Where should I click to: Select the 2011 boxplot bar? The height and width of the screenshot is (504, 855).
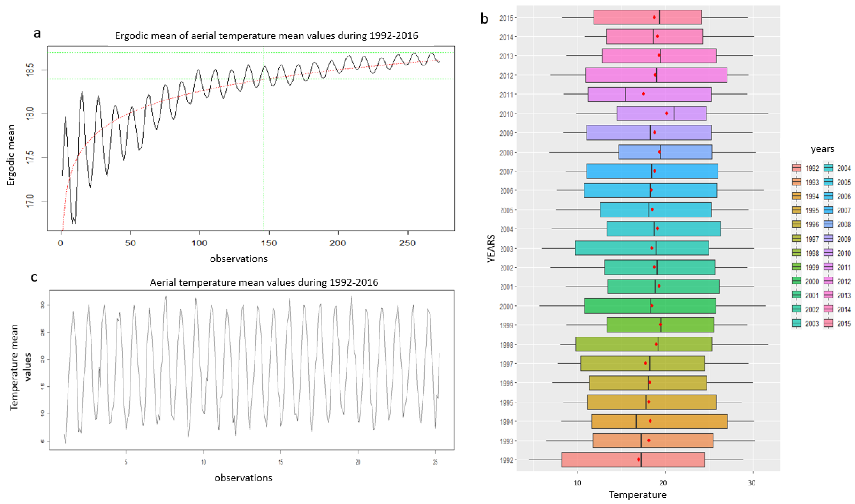click(650, 94)
